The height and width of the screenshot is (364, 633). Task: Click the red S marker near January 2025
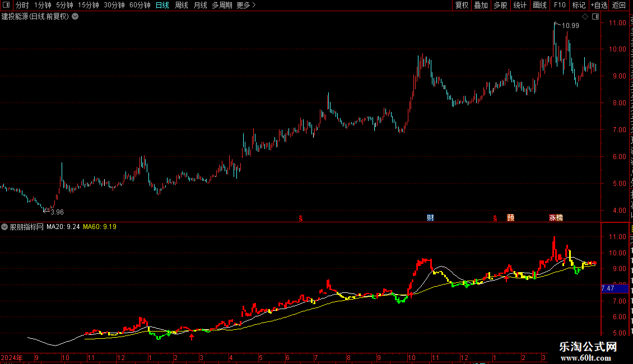pos(495,218)
